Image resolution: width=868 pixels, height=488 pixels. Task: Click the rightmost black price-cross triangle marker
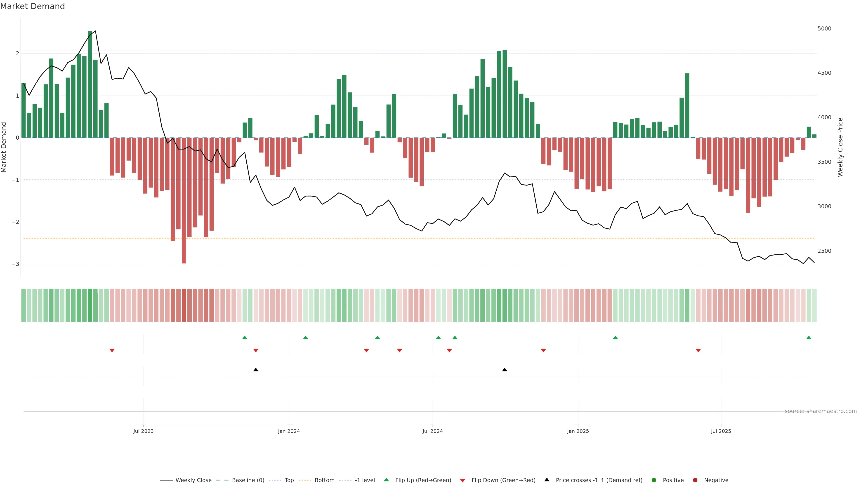coord(505,370)
